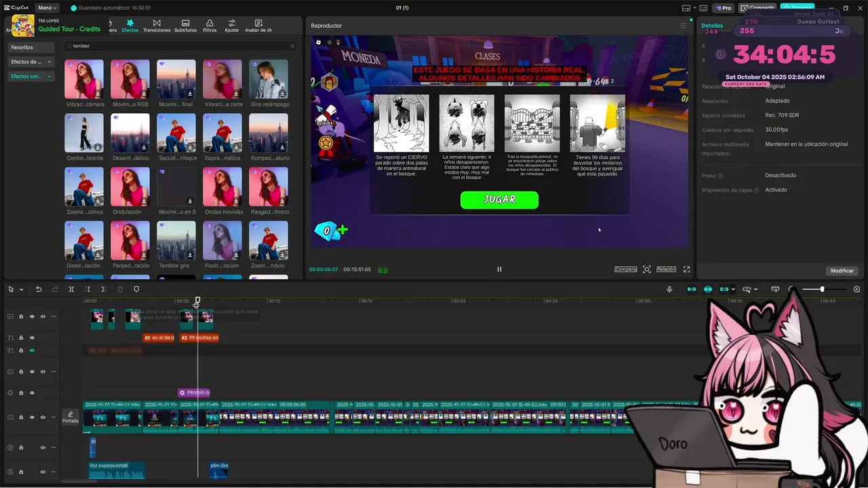Switch to the Filtros tab

coord(210,26)
